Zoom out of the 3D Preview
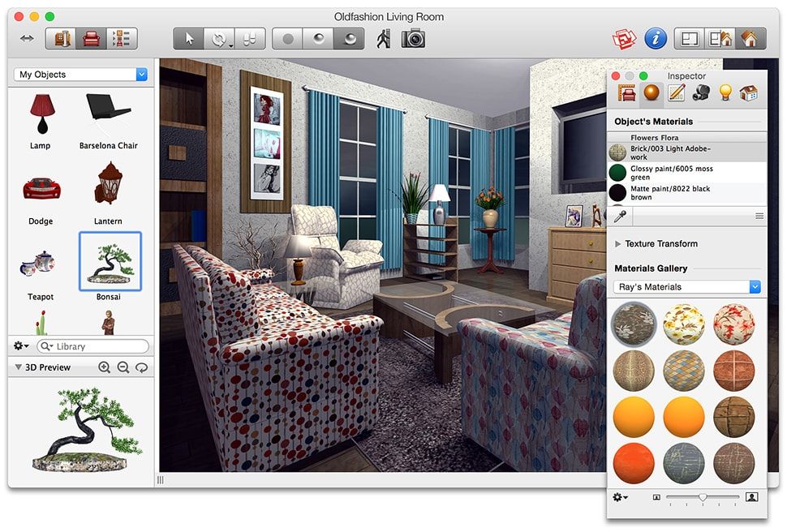Image resolution: width=787 pixels, height=532 pixels. 123,367
